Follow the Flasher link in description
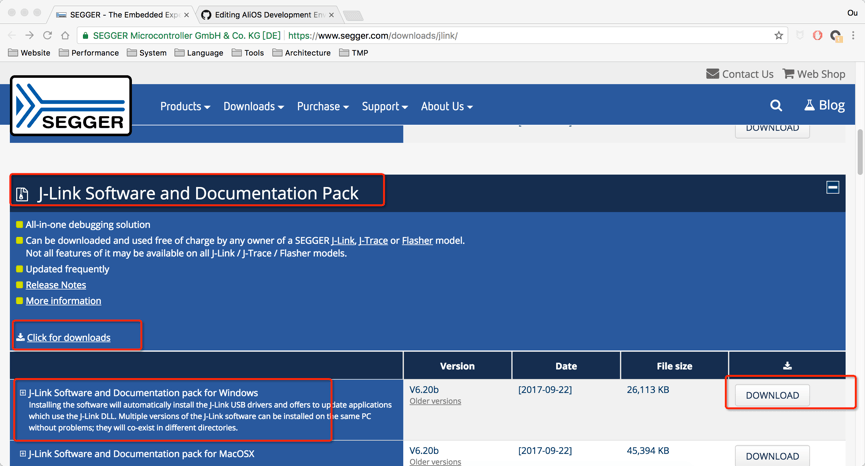This screenshot has width=865, height=466. point(417,240)
